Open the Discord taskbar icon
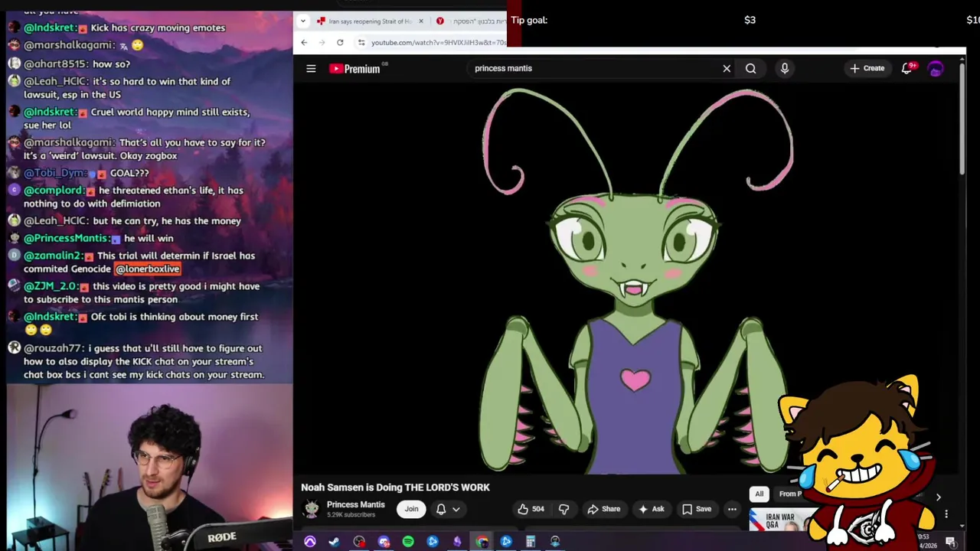This screenshot has width=980, height=551. click(384, 542)
